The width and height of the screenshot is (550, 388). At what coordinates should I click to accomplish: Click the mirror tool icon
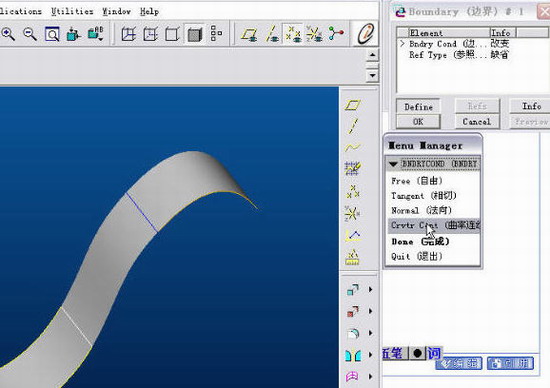(353, 355)
